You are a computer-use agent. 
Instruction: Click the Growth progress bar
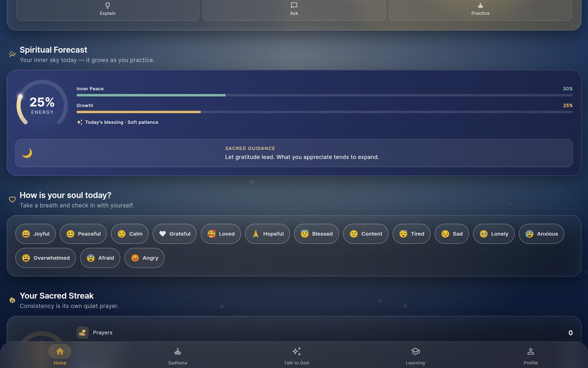coord(325,112)
